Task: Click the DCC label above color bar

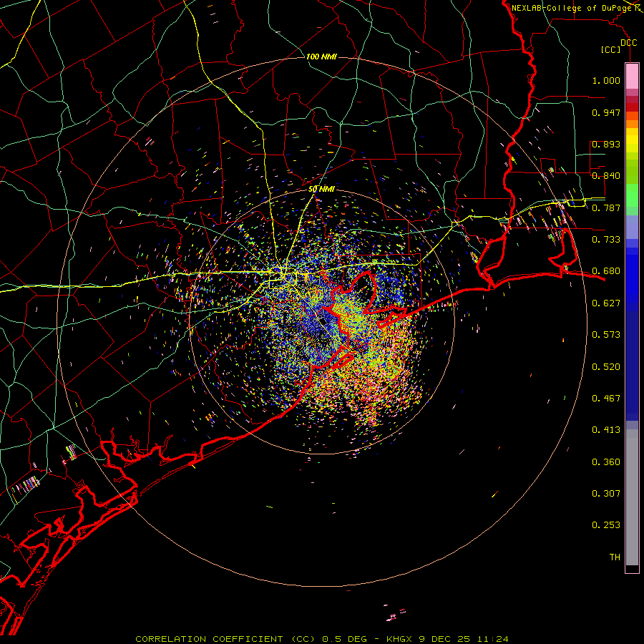Action: tap(628, 43)
